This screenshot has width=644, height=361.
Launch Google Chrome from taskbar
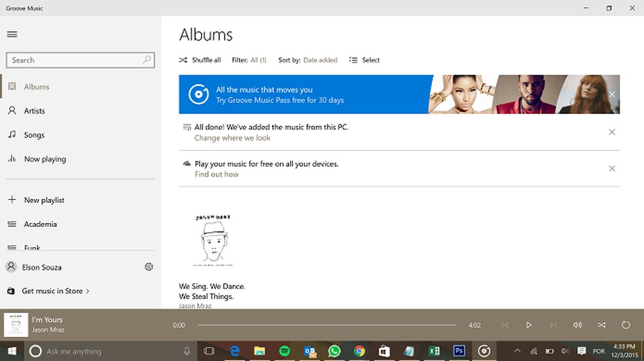click(359, 351)
